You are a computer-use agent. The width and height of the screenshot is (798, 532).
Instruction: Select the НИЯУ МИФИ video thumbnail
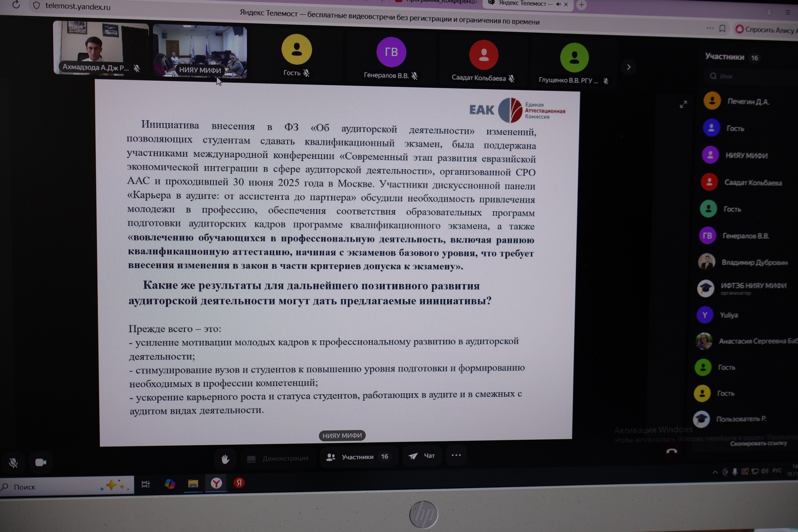pyautogui.click(x=200, y=51)
